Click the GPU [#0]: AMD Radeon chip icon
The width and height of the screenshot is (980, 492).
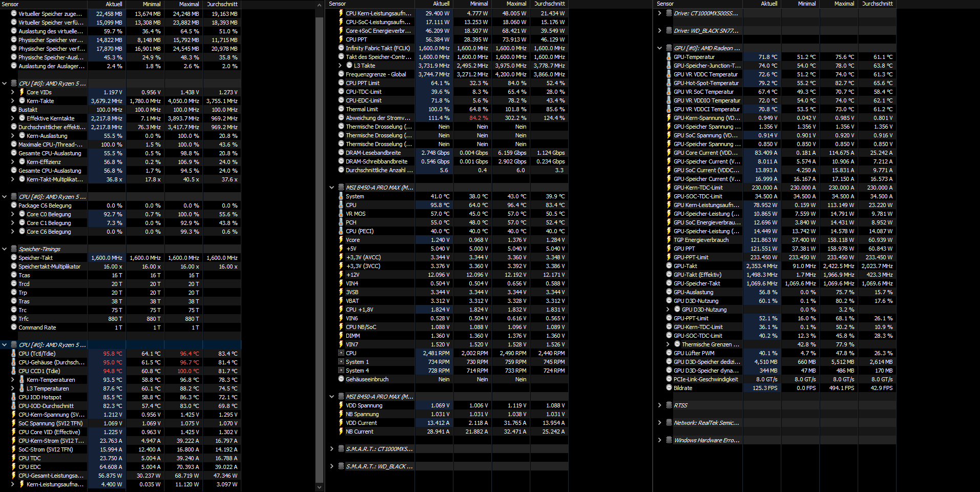pyautogui.click(x=669, y=48)
